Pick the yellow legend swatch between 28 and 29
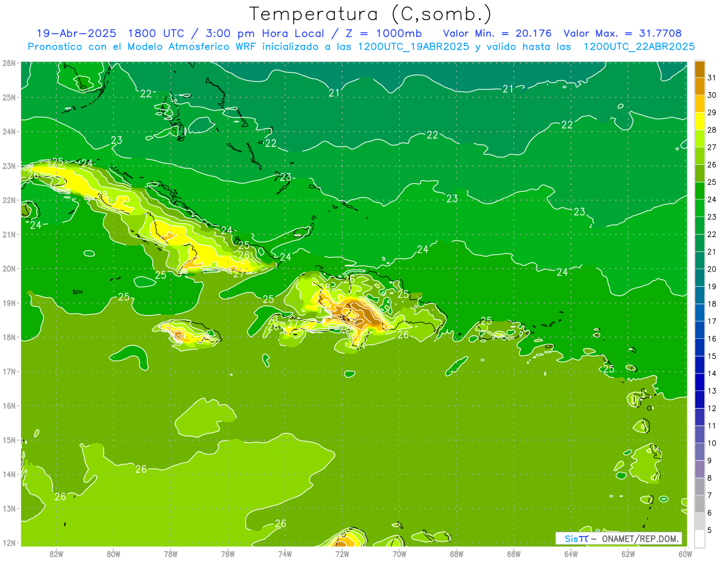This screenshot has width=728, height=562. click(x=699, y=121)
